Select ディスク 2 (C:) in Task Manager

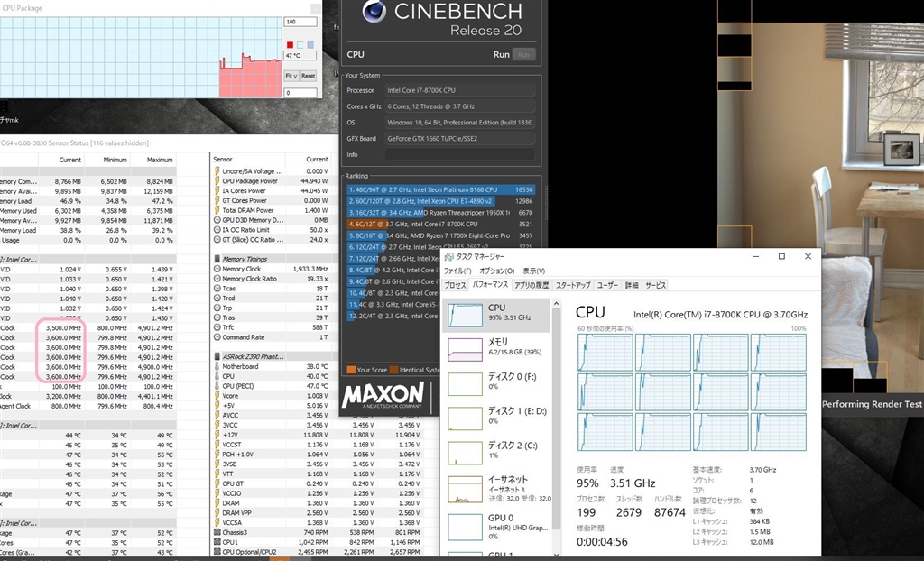[495, 453]
